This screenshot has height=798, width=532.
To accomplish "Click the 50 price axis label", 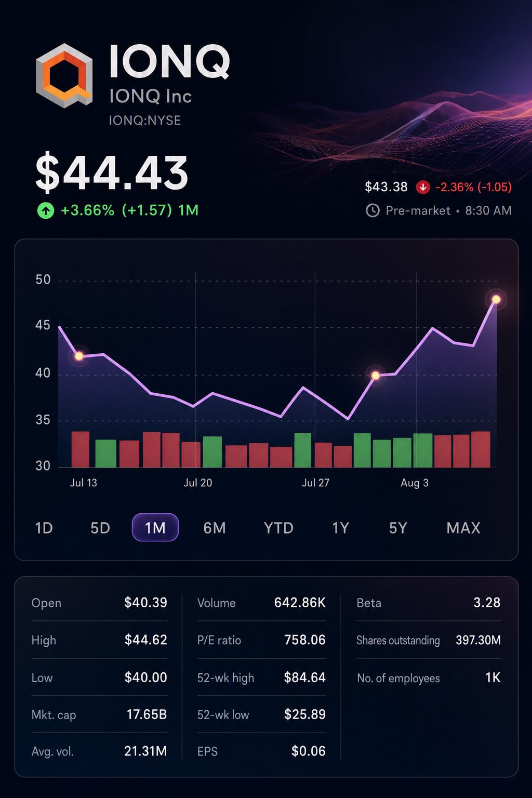I will pyautogui.click(x=43, y=280).
